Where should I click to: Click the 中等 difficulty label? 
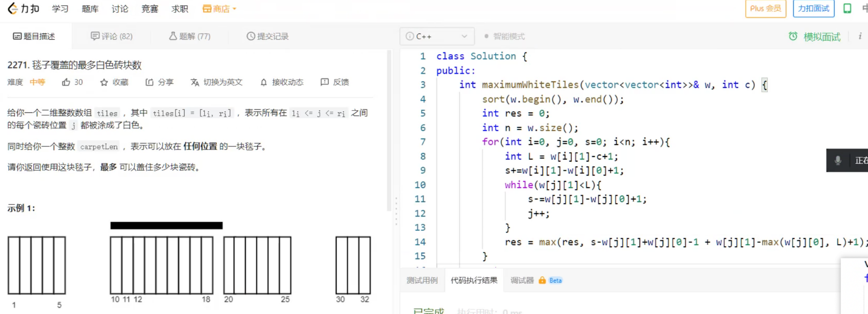pos(37,82)
